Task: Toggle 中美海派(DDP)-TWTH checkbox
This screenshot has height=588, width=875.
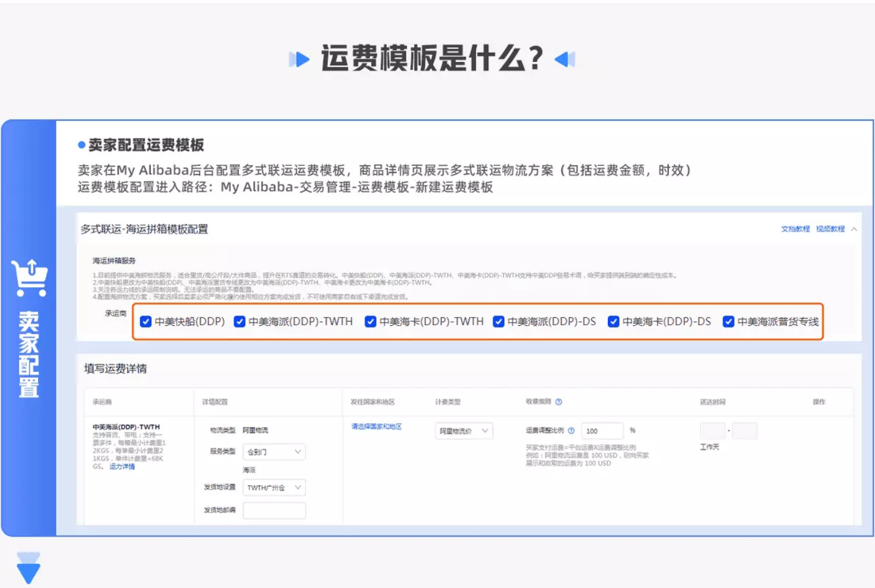Action: (240, 322)
